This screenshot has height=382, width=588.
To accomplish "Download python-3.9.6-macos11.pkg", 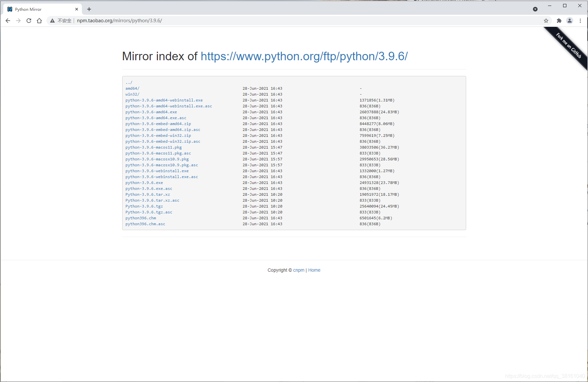I will click(154, 147).
